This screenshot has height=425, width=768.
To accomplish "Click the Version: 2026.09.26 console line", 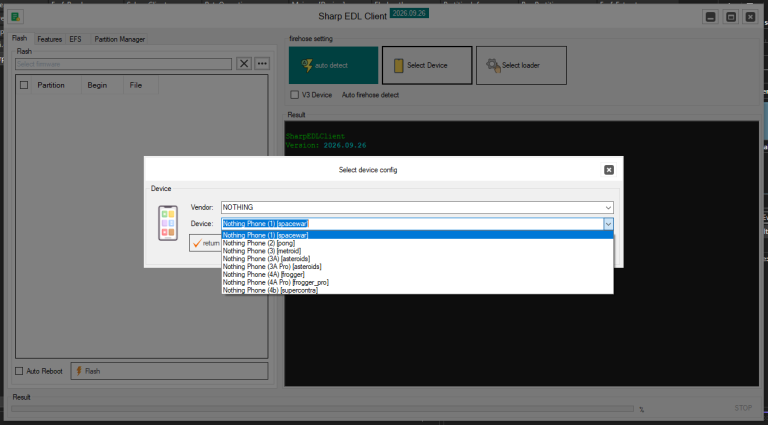I will pyautogui.click(x=326, y=145).
